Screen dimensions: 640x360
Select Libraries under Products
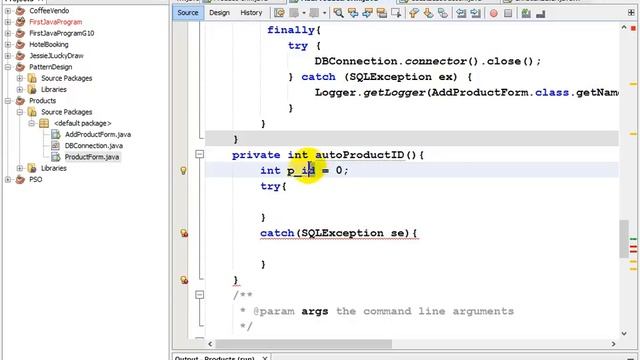click(54, 168)
